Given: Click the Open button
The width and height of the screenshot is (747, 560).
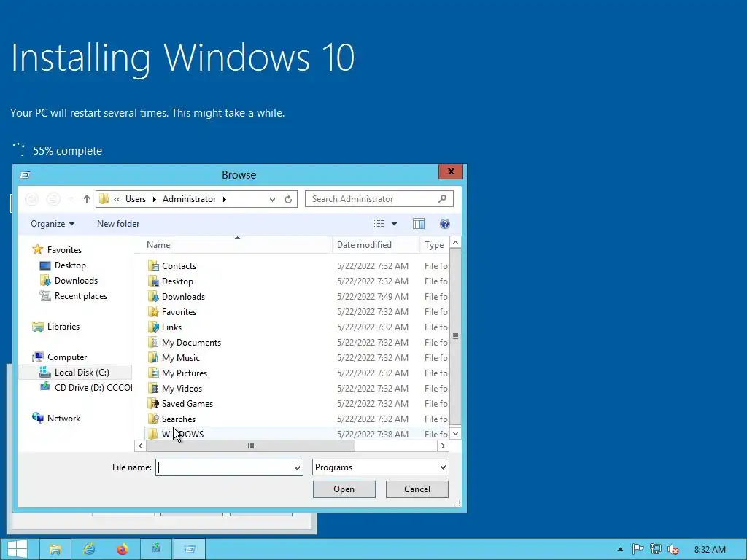Looking at the screenshot, I should (344, 489).
